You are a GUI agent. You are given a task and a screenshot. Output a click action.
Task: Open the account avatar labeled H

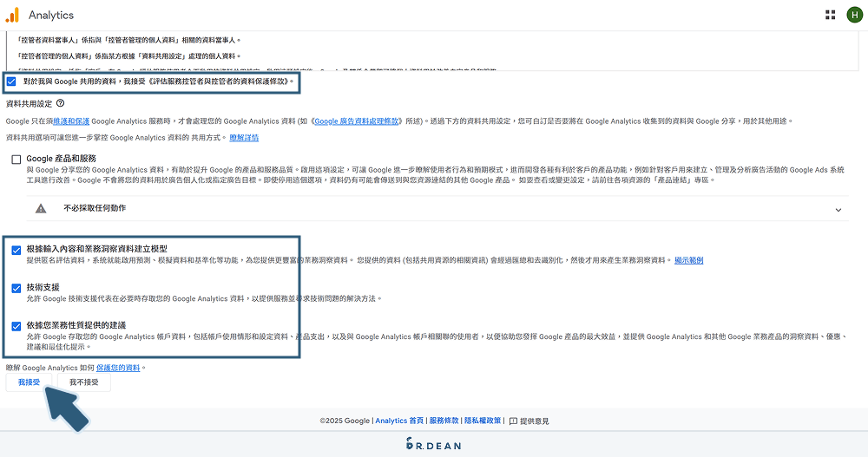coord(854,15)
